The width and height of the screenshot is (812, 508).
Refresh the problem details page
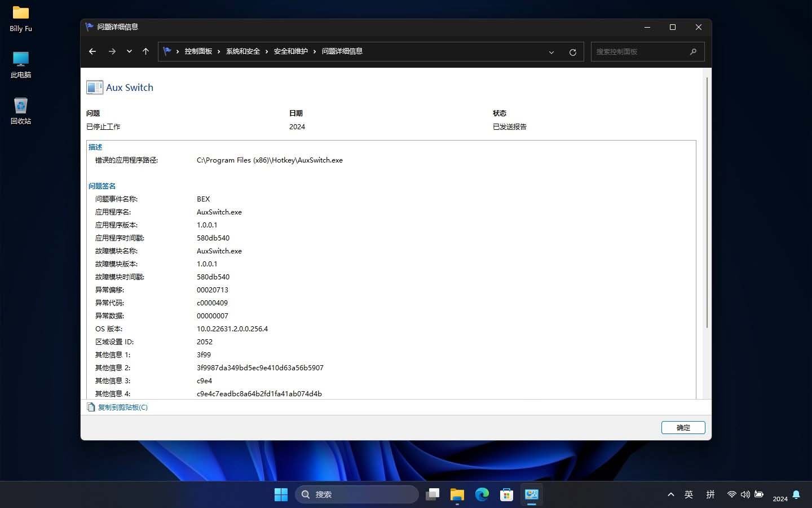572,51
